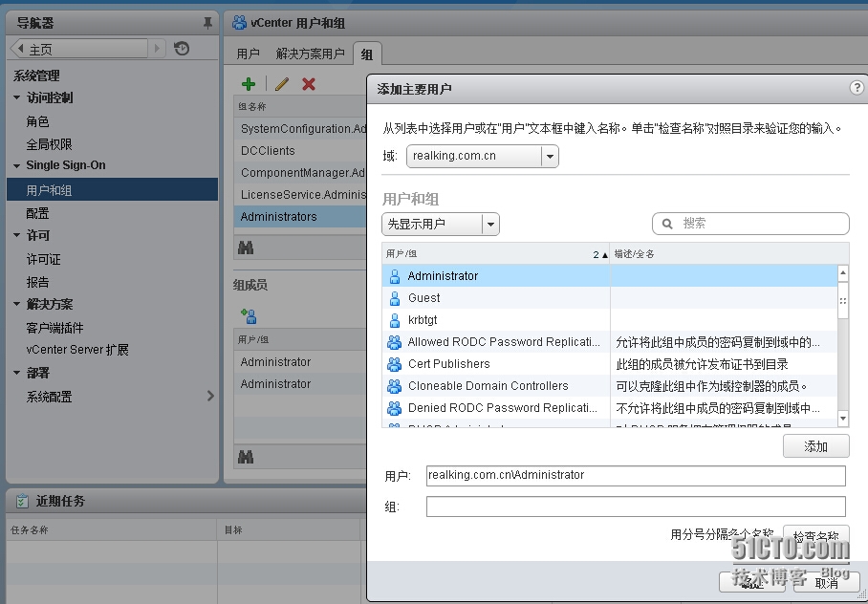Go back to 主页 in navigator
Image resolution: width=868 pixels, height=604 pixels.
(x=80, y=50)
